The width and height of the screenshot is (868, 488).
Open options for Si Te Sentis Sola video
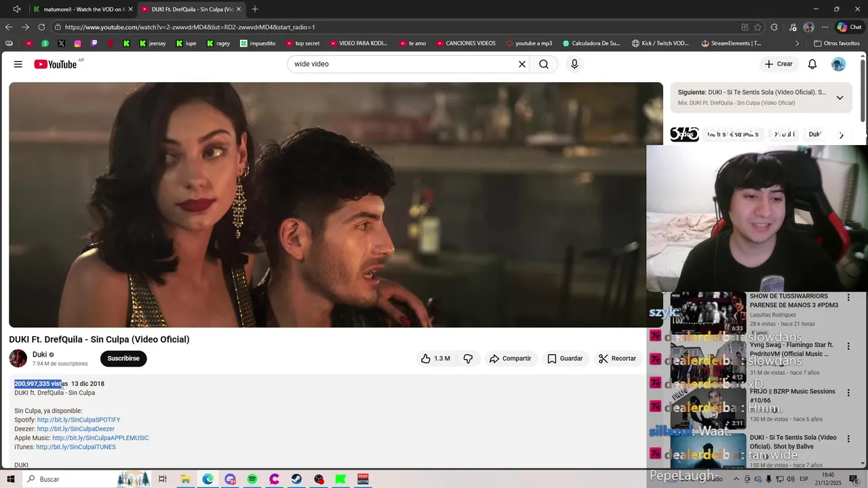(848, 439)
